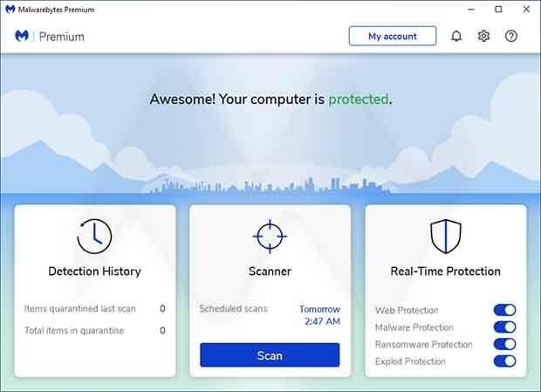Click the 'Ransomware Protection' label

(x=424, y=344)
